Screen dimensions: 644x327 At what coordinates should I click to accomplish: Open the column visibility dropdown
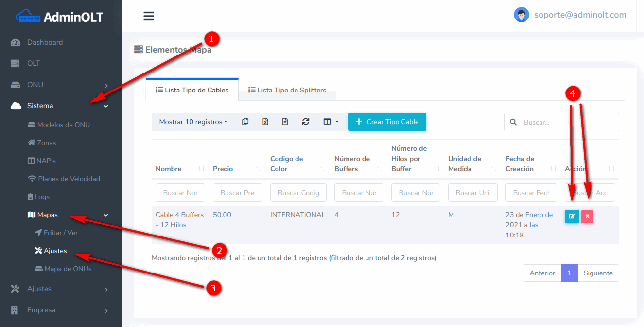[x=331, y=122]
